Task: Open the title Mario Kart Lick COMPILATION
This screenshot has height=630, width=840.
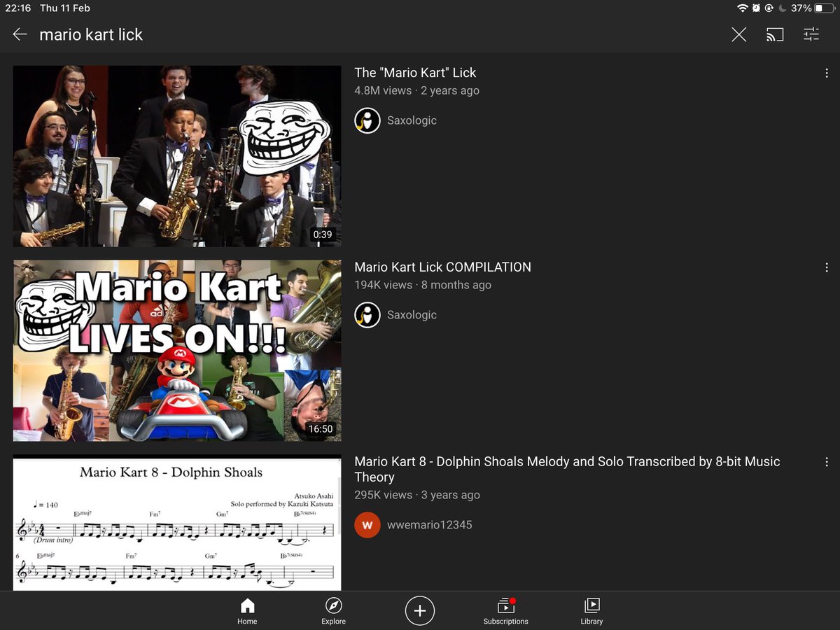Action: pos(442,267)
